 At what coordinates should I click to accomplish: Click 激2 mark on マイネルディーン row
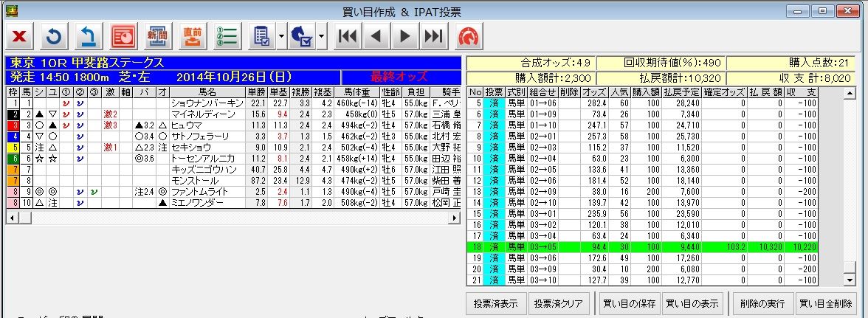(111, 114)
